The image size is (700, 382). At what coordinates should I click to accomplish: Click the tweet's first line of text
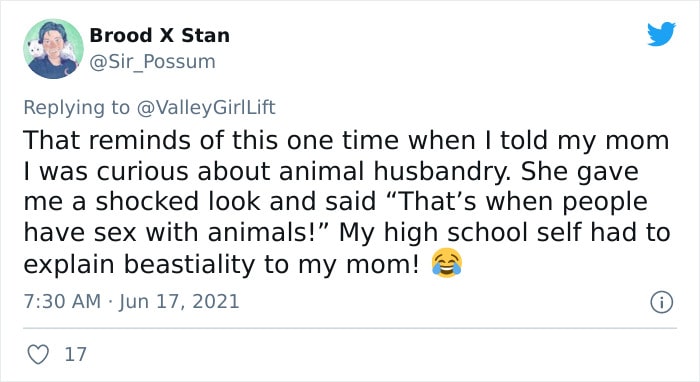point(346,140)
